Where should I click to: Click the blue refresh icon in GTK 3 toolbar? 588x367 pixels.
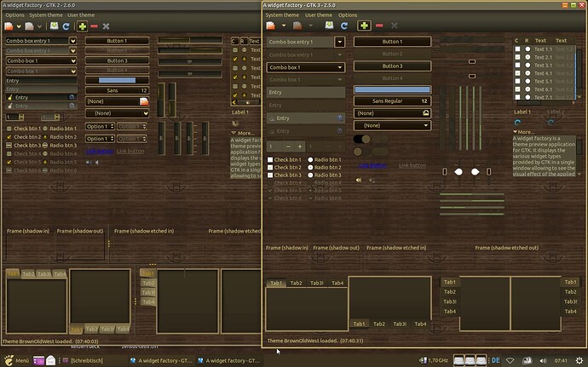tap(344, 26)
